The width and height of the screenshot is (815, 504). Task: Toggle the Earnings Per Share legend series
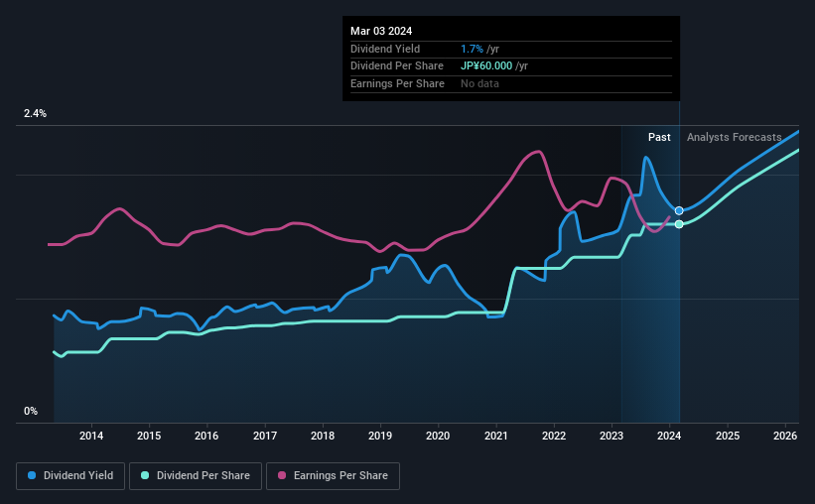(333, 475)
